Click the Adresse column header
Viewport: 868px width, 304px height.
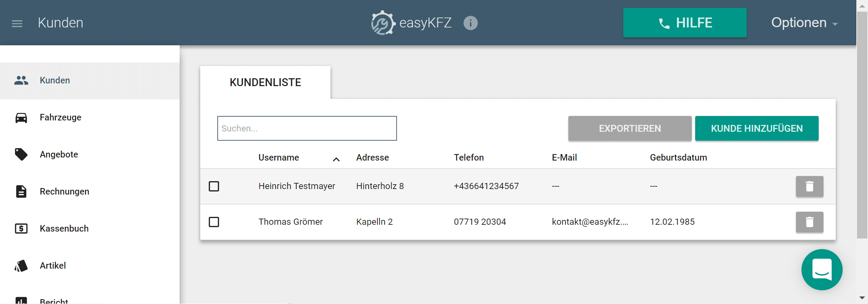point(372,157)
